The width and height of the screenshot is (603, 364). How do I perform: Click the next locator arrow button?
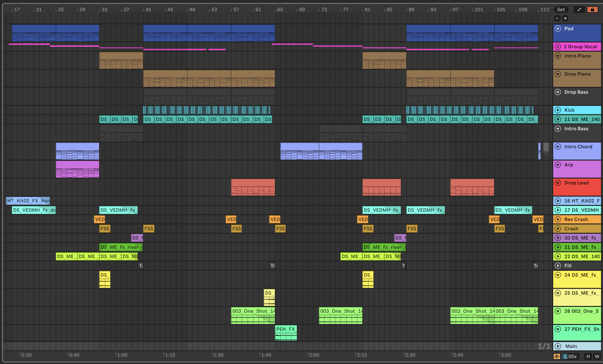click(x=565, y=18)
